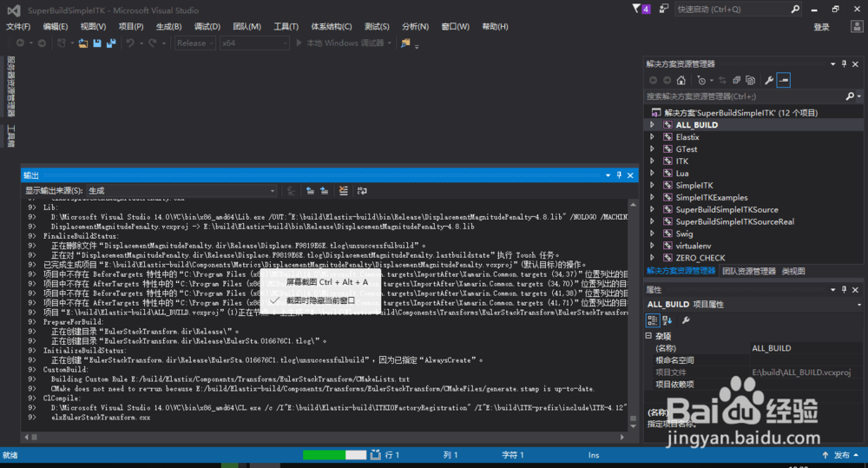The height and width of the screenshot is (468, 868).
Task: Click Go to Next Message in Output toolbar
Action: point(325,191)
